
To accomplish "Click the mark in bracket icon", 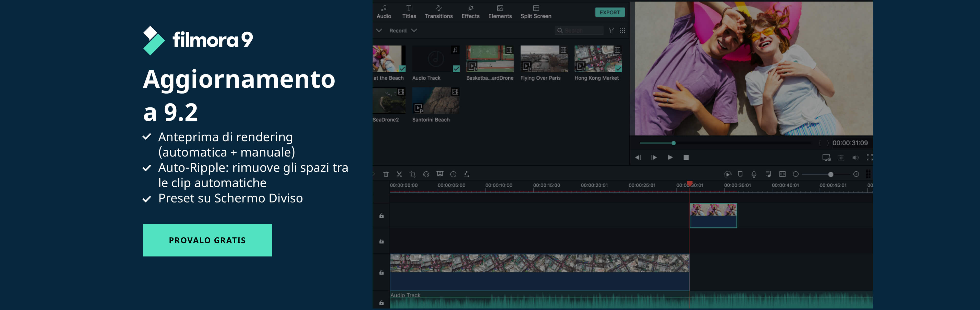I will (819, 143).
